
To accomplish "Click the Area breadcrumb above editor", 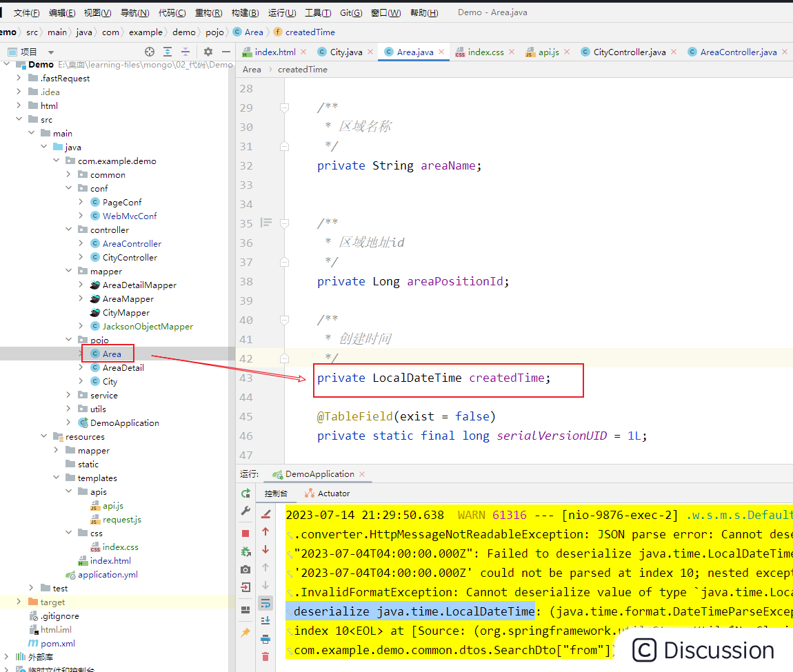I will tap(252, 70).
